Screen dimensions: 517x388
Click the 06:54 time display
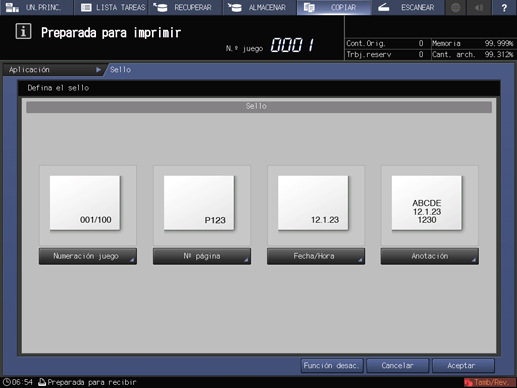(x=22, y=382)
